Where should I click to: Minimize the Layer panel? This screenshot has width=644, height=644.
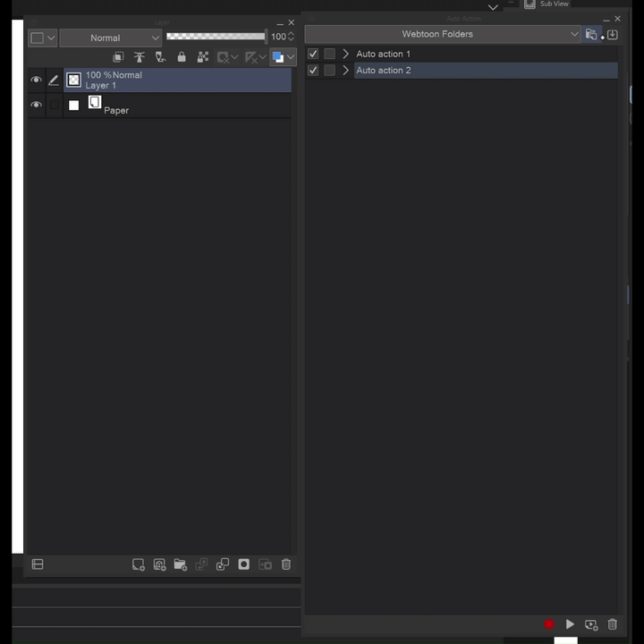(x=280, y=24)
